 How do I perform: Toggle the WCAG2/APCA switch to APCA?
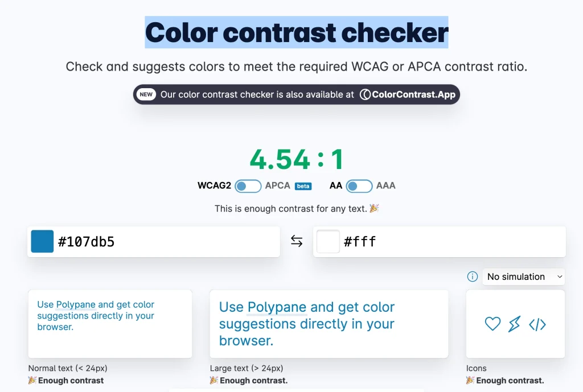[248, 185]
